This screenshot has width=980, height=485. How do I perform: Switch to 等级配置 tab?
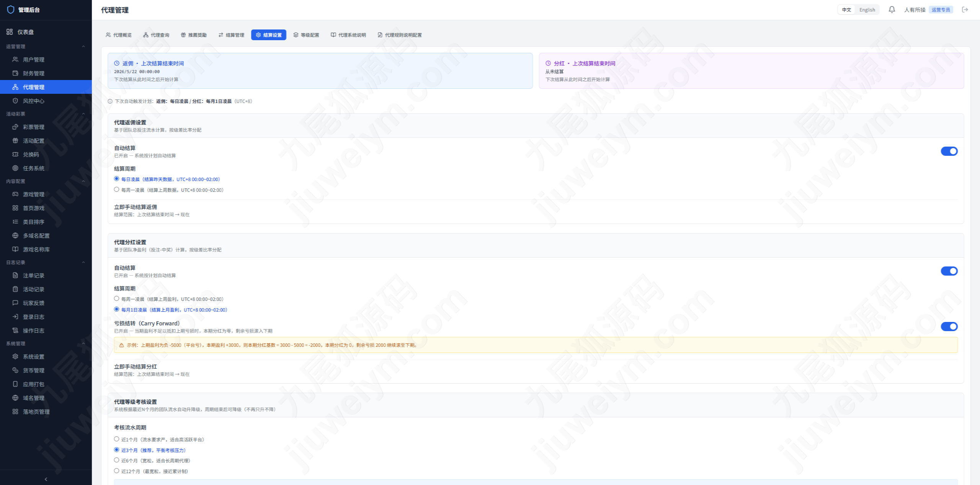[x=306, y=35]
